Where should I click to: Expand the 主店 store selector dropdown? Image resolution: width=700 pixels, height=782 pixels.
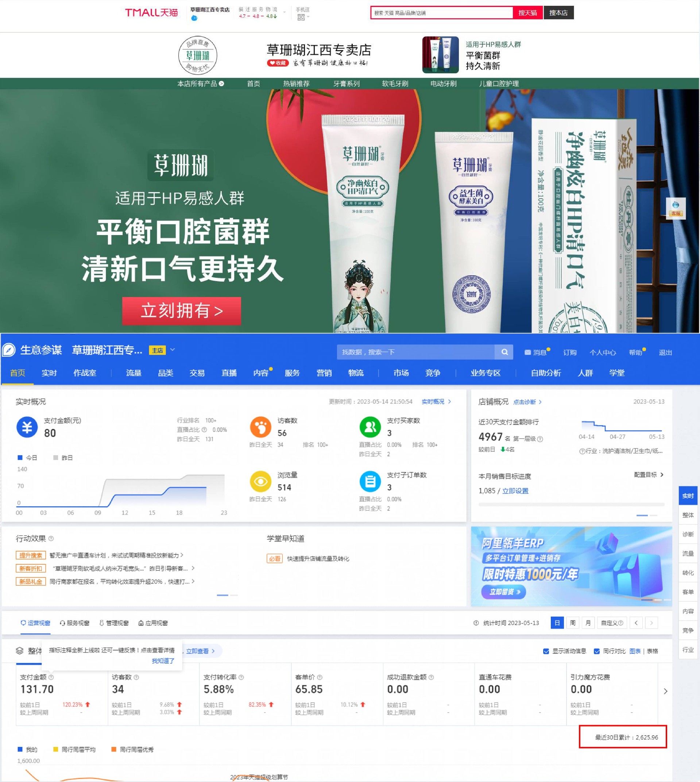tap(172, 350)
